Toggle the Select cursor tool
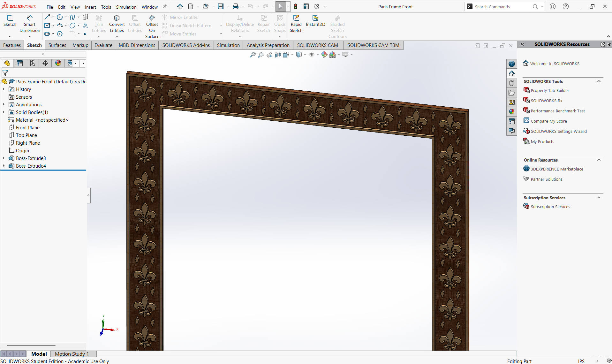The image size is (612, 364). coord(280,6)
